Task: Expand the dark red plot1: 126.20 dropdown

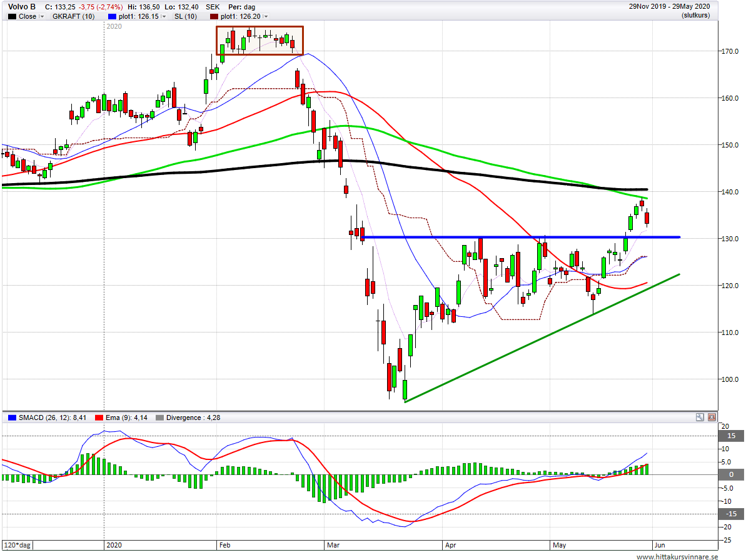Action: [266, 17]
